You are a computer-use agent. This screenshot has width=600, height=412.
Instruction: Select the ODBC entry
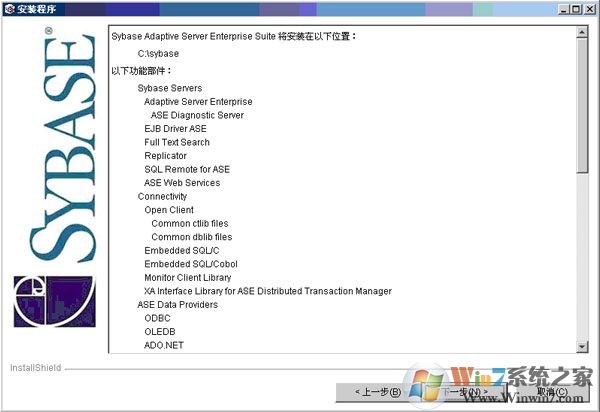pos(157,318)
